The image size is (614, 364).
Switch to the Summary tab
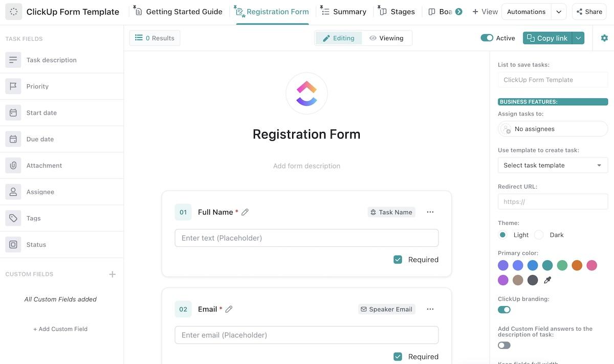click(343, 12)
